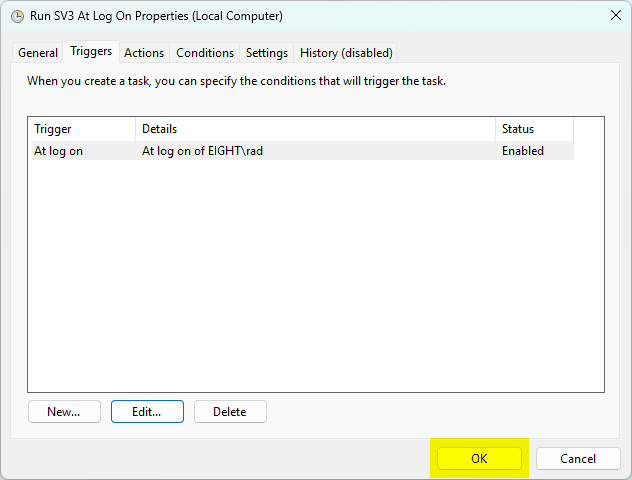This screenshot has width=632, height=480.
Task: Click the Status column header
Action: point(534,129)
